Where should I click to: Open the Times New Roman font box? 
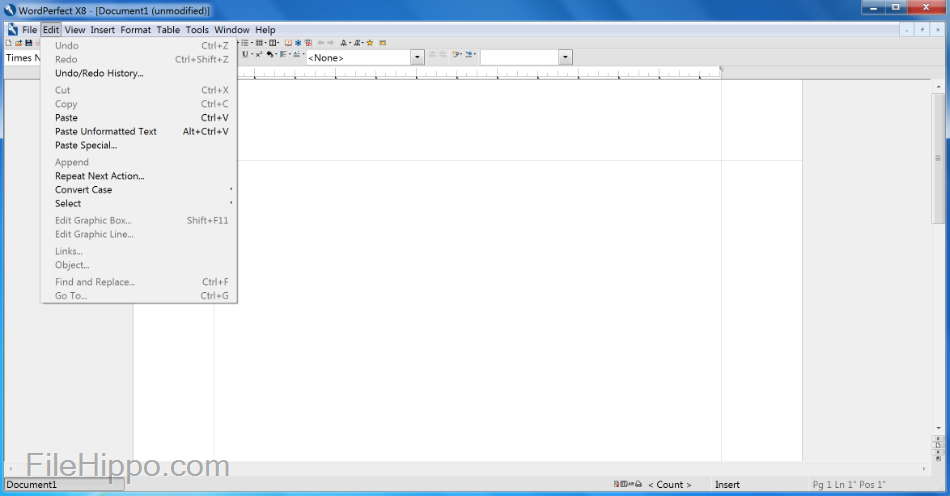click(23, 58)
